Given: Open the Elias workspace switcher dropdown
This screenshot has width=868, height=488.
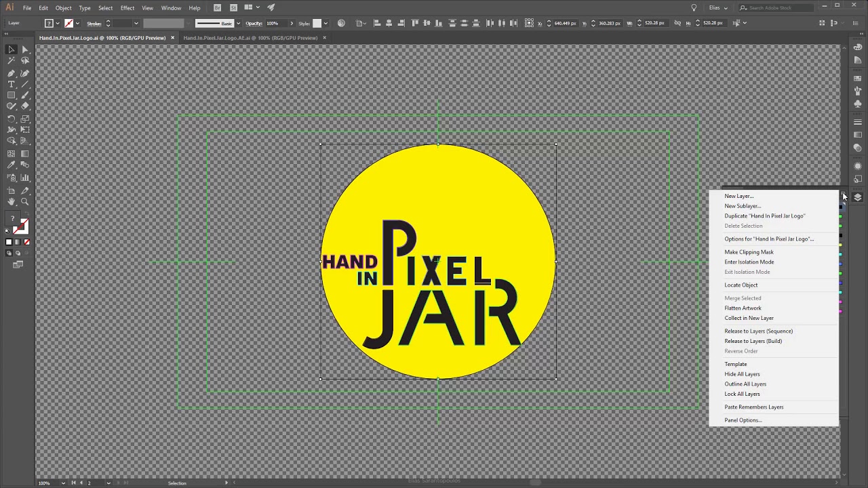Looking at the screenshot, I should [718, 7].
